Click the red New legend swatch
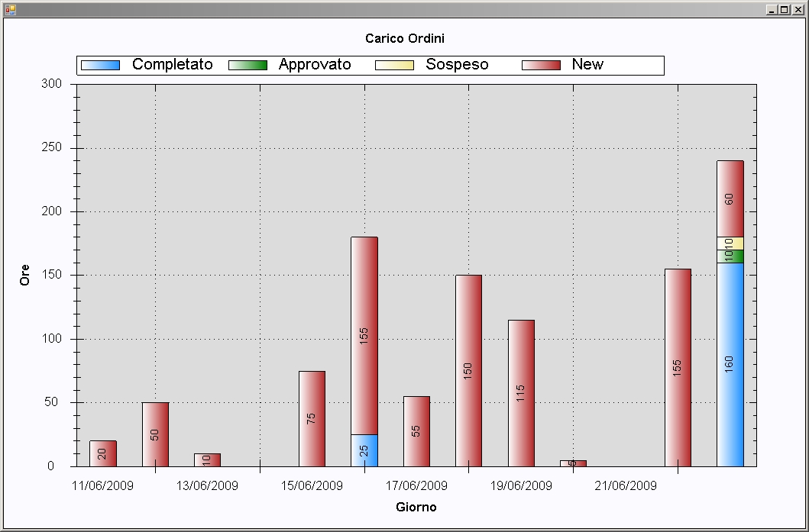Viewport: 809px width, 532px height. pyautogui.click(x=541, y=65)
